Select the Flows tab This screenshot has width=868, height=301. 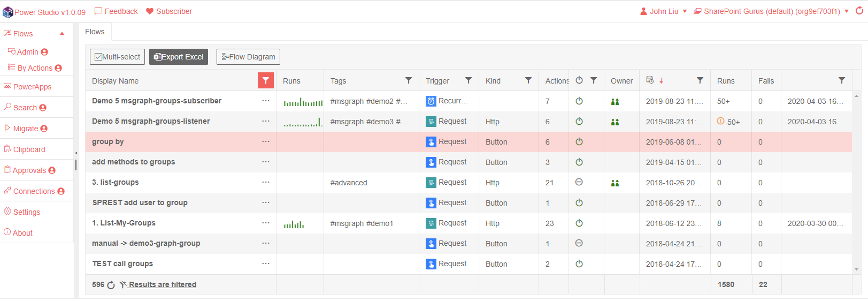[x=95, y=32]
